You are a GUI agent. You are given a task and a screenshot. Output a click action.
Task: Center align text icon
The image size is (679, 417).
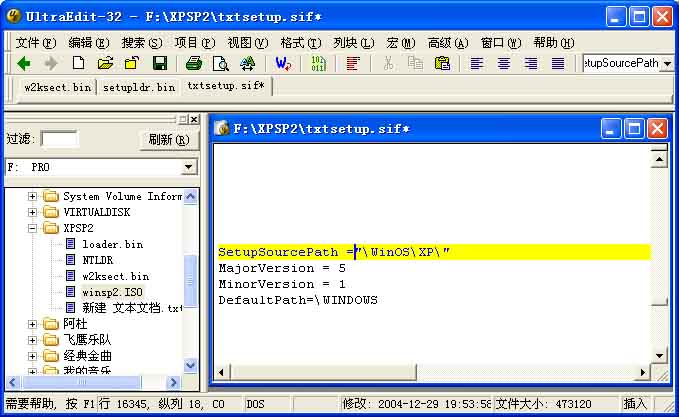point(504,64)
